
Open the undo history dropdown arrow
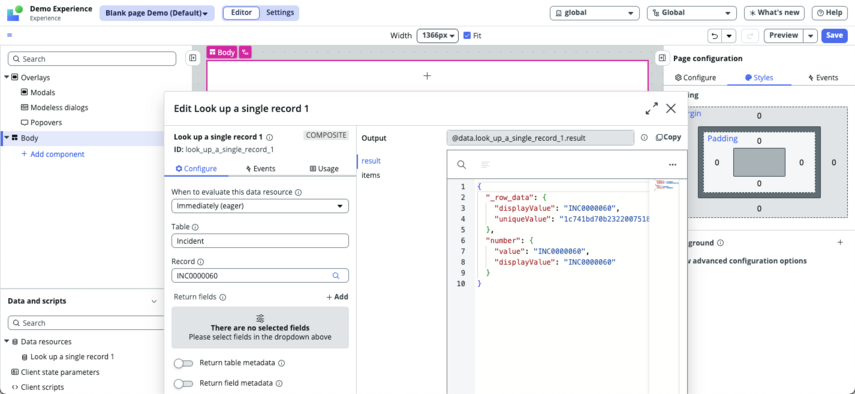click(x=730, y=36)
